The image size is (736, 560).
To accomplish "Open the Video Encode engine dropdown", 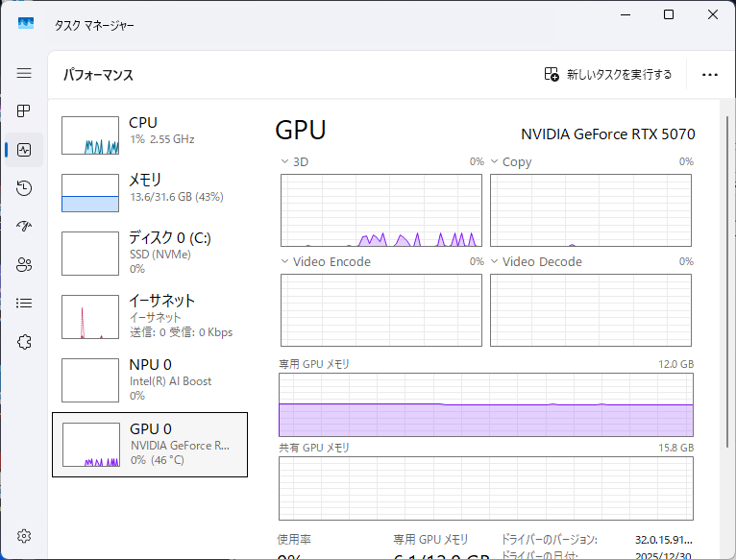I will (284, 261).
